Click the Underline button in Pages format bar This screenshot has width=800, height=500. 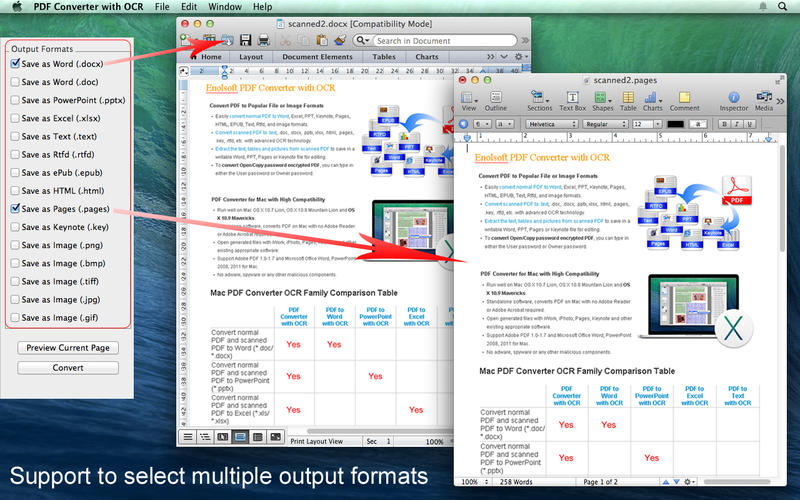pyautogui.click(x=749, y=124)
